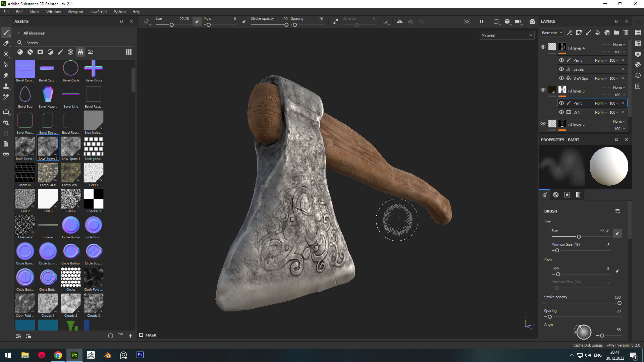644x362 pixels.
Task: Adjust the Stroke opacity slider in properties
Action: click(582, 303)
